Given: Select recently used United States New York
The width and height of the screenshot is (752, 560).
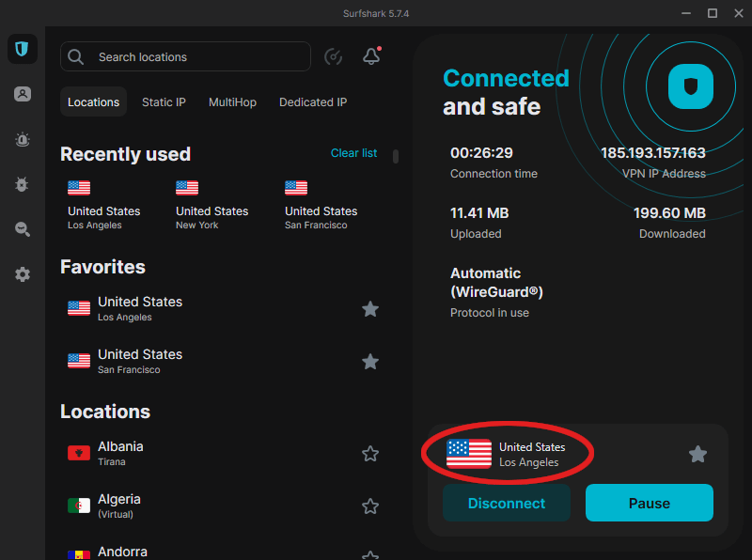Looking at the screenshot, I should pyautogui.click(x=212, y=205).
